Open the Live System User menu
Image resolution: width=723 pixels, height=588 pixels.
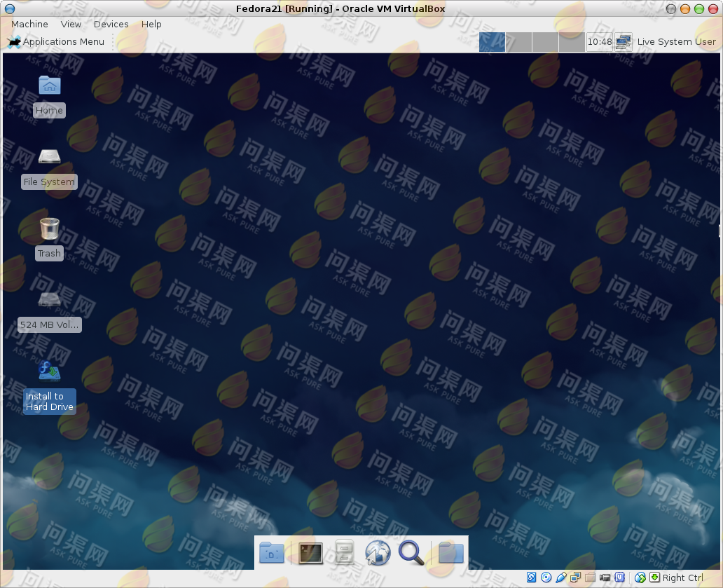pyautogui.click(x=677, y=41)
